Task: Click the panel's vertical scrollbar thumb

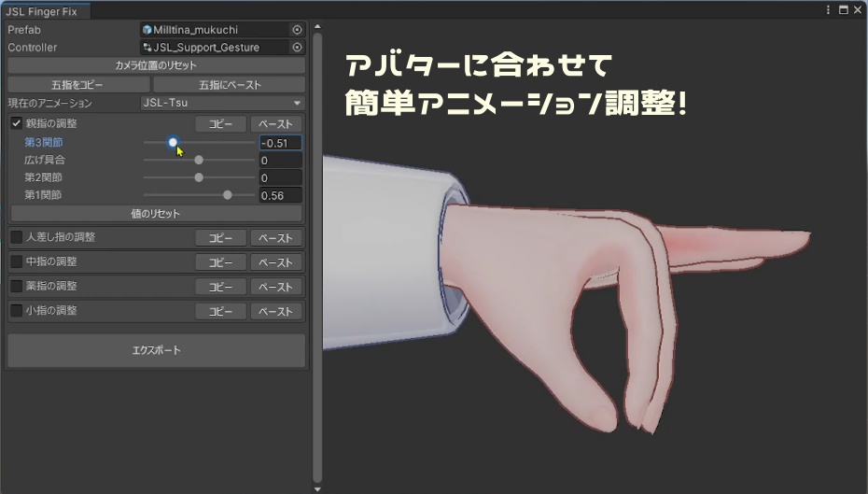Action: tap(317, 258)
